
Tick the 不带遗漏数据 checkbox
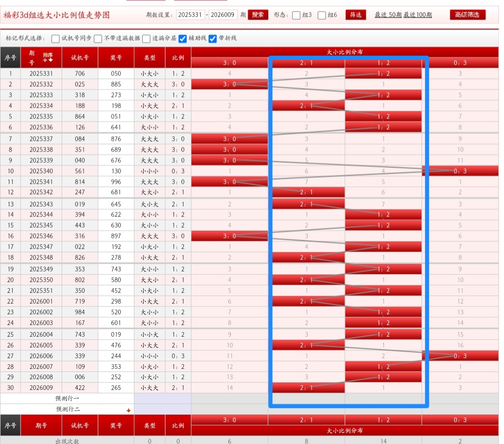pos(98,39)
